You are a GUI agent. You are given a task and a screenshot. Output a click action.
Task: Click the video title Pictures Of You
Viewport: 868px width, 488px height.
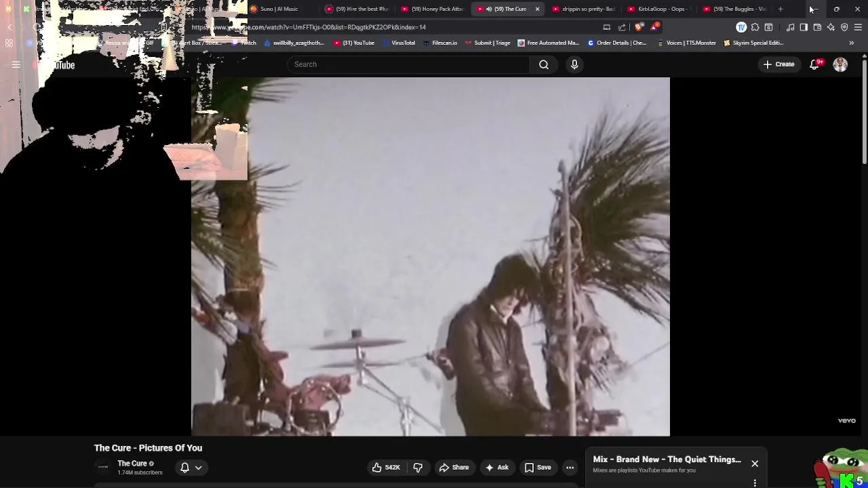(148, 448)
